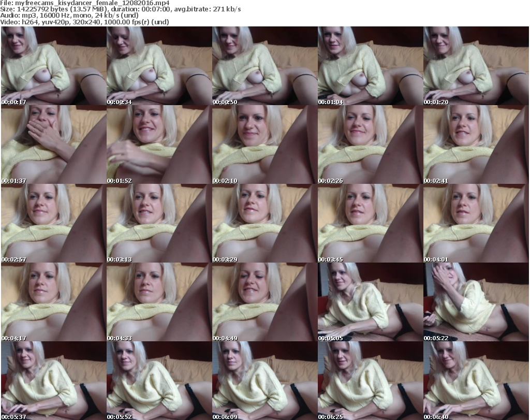Open the thumbnail at 00:04:17

coord(54,302)
